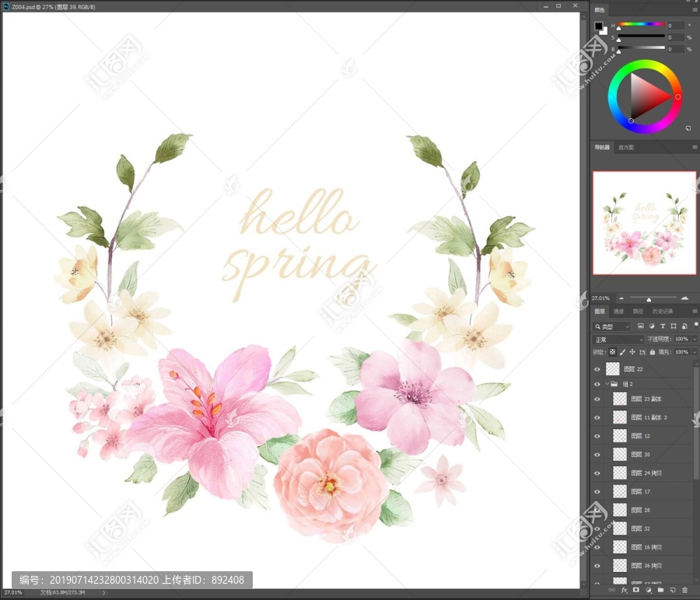Select the 颜色 panel tab

click(x=599, y=10)
